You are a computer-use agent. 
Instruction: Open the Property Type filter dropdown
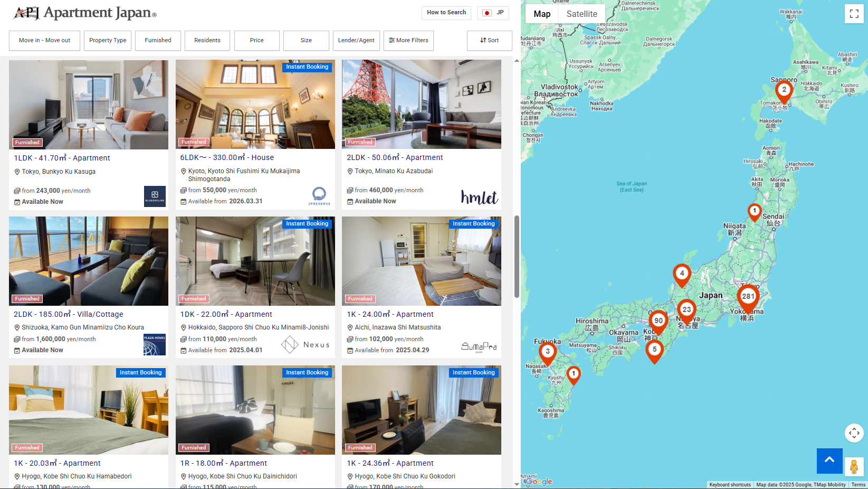pos(108,41)
